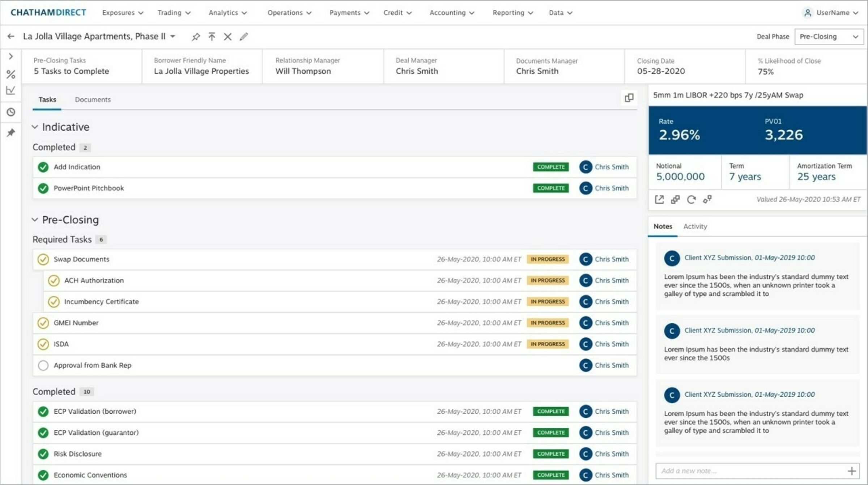Click the open-in-new-window icon under Notional
The width and height of the screenshot is (868, 485).
point(659,200)
